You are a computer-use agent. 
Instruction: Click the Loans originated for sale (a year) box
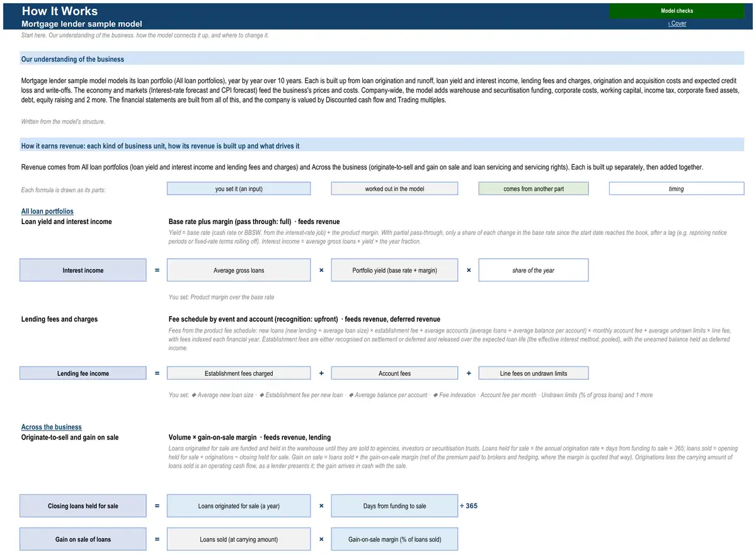click(239, 506)
